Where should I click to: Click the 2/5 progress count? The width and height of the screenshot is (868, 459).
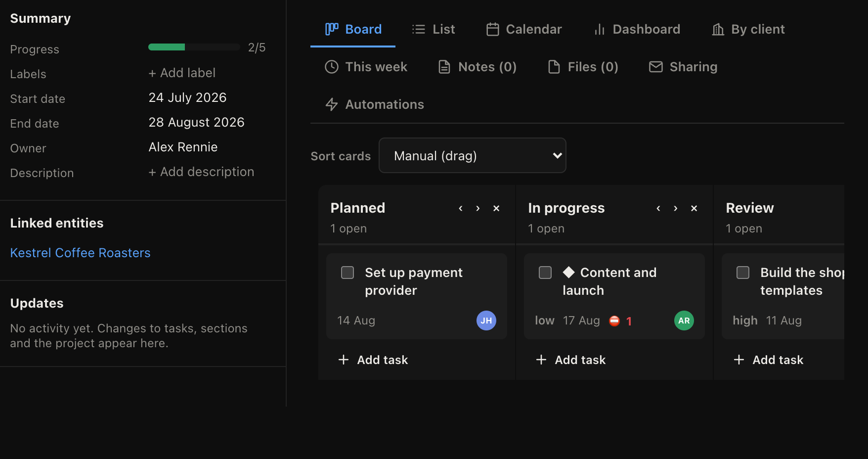(x=257, y=47)
